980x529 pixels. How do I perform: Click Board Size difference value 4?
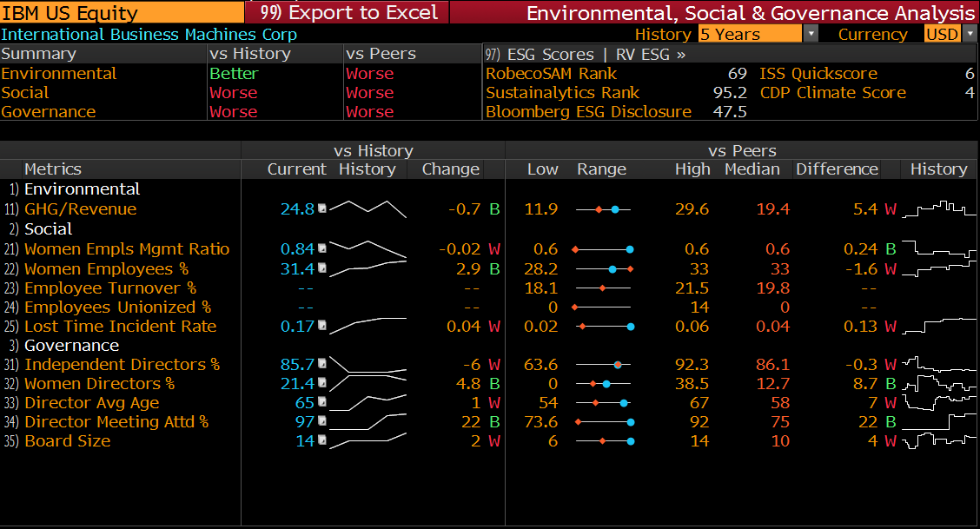(872, 441)
